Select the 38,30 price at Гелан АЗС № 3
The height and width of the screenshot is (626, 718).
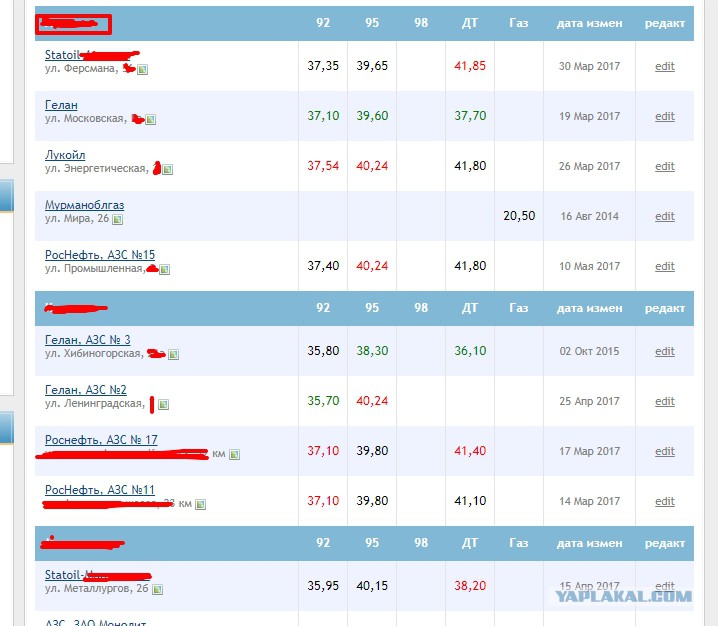point(372,351)
